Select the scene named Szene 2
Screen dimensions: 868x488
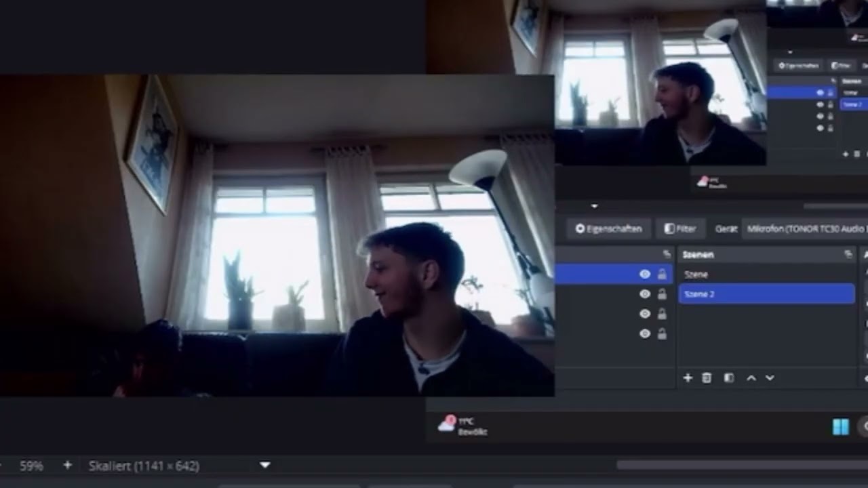[766, 294]
